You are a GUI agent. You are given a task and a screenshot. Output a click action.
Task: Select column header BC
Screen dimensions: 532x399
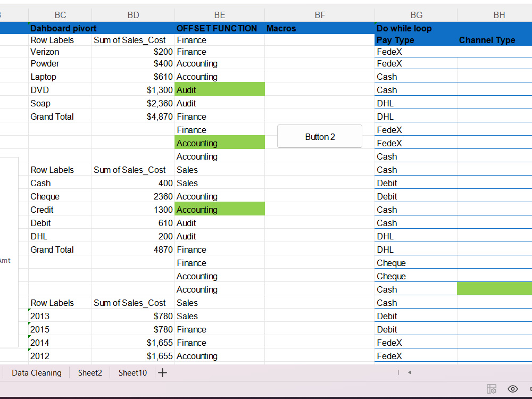pyautogui.click(x=60, y=15)
